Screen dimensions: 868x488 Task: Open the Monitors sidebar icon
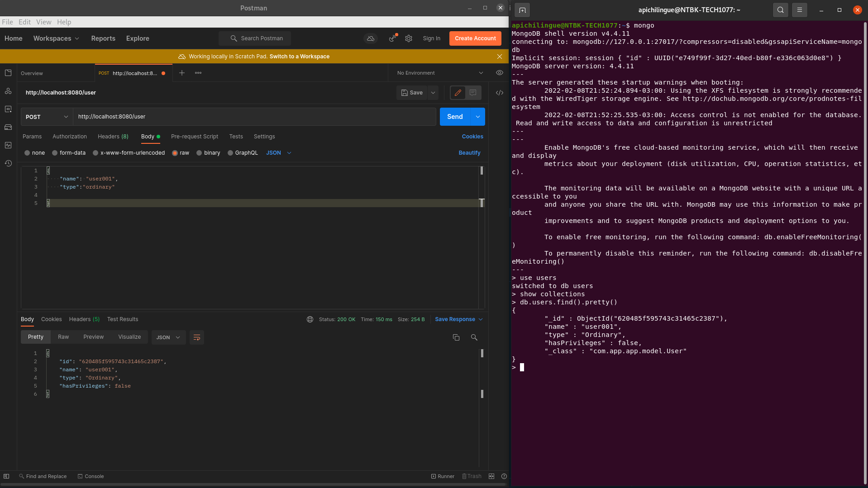pos(8,145)
